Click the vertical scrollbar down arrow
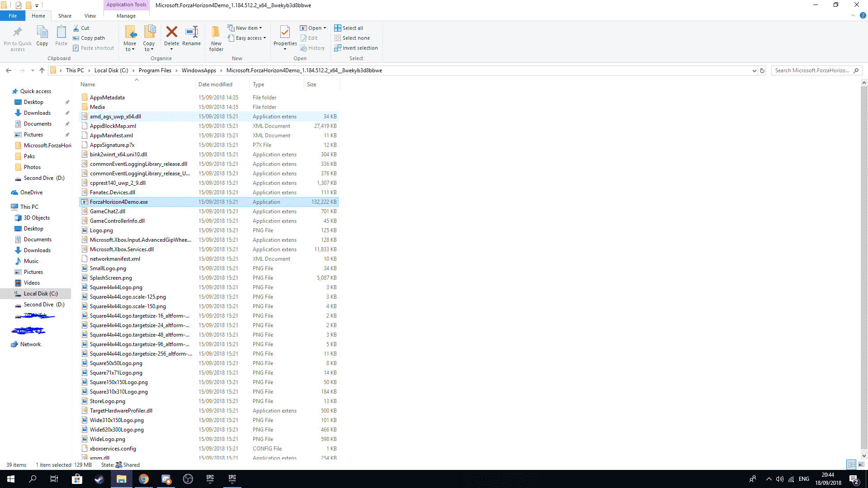 [x=864, y=456]
